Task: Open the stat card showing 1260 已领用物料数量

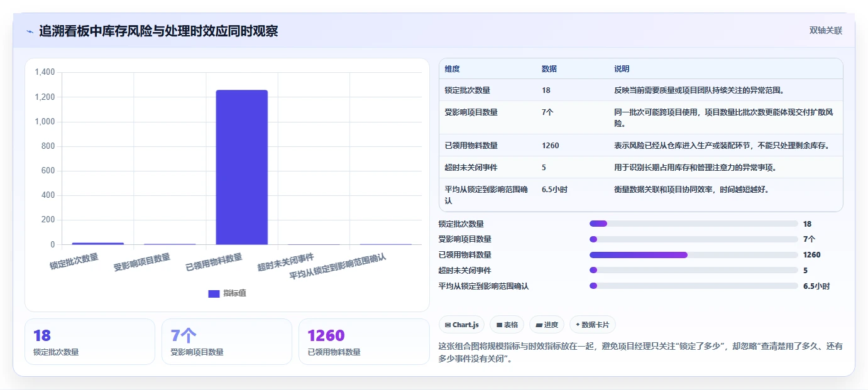Action: pyautogui.click(x=364, y=342)
